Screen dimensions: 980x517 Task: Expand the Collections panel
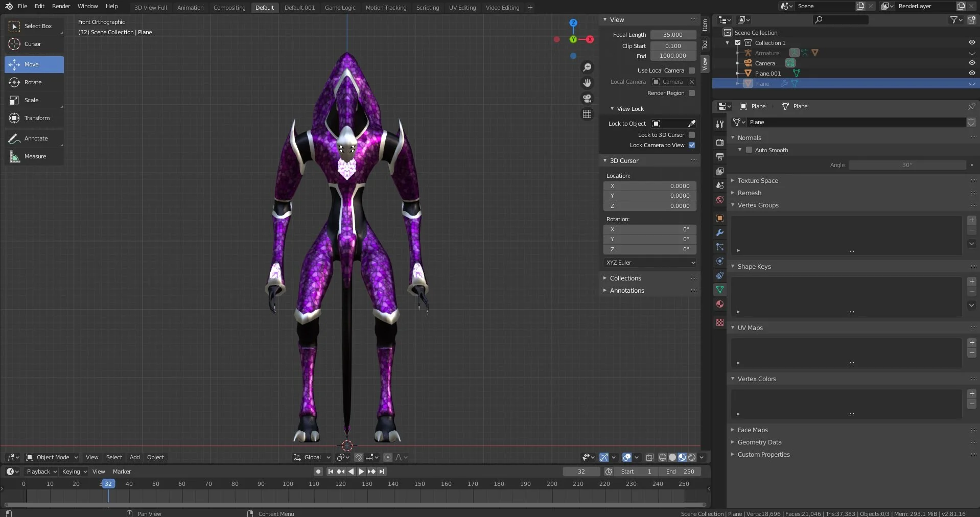[x=625, y=278]
